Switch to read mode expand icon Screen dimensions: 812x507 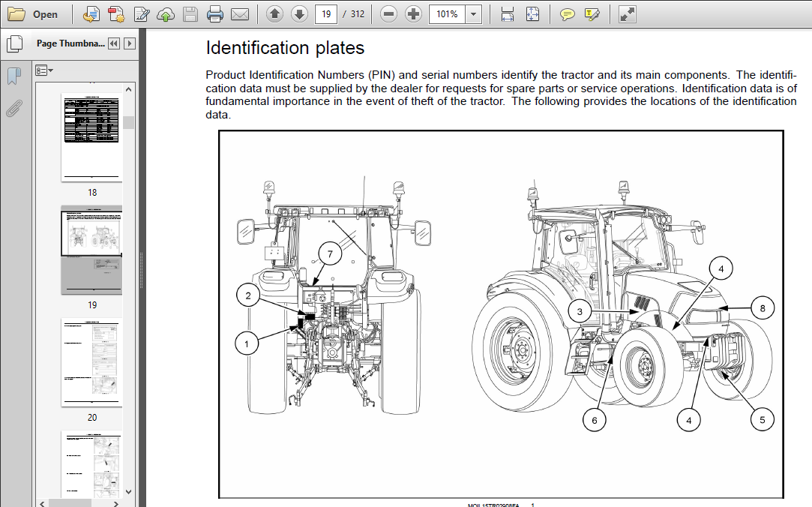point(627,14)
